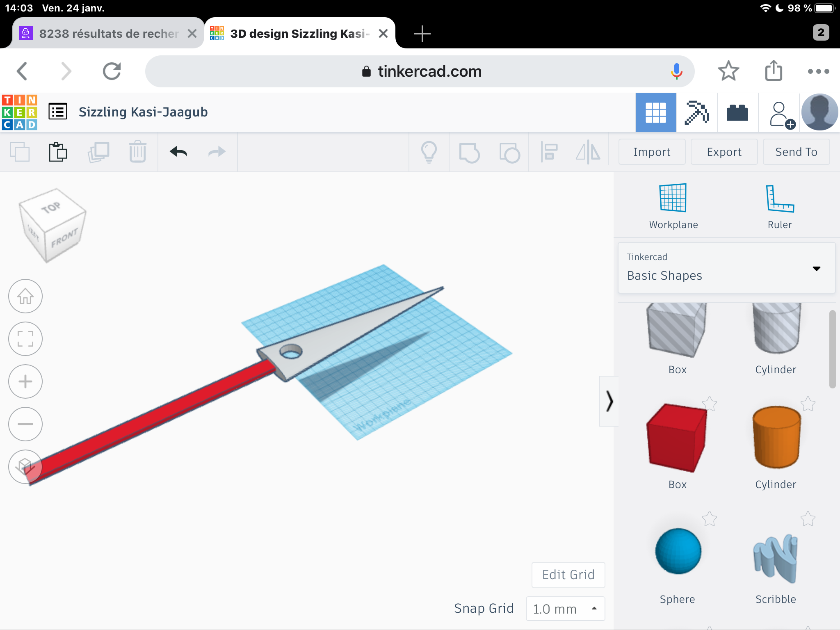The height and width of the screenshot is (630, 840).
Task: Switch to the 8238 résultats tab
Action: [109, 34]
